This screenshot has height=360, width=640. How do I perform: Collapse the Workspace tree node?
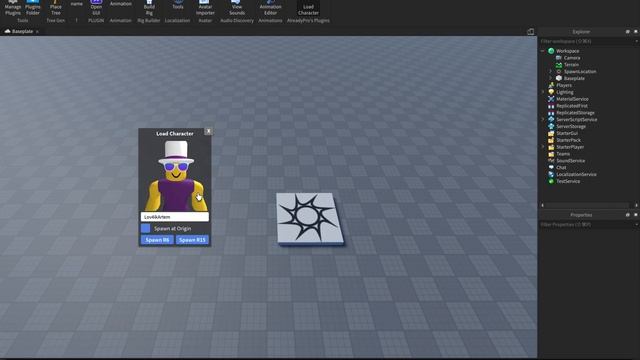click(542, 51)
